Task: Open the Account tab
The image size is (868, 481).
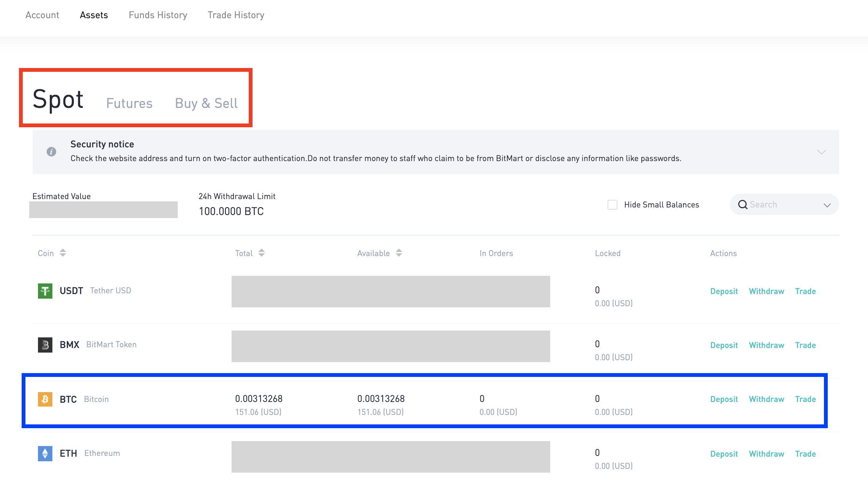Action: coord(42,15)
